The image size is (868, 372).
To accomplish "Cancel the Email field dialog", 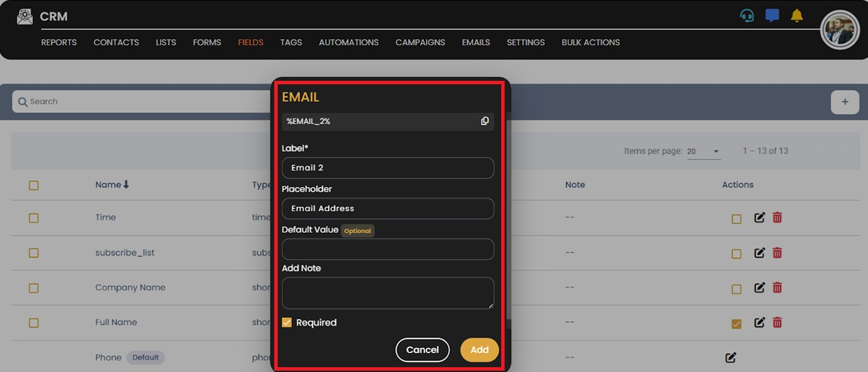I will point(422,350).
